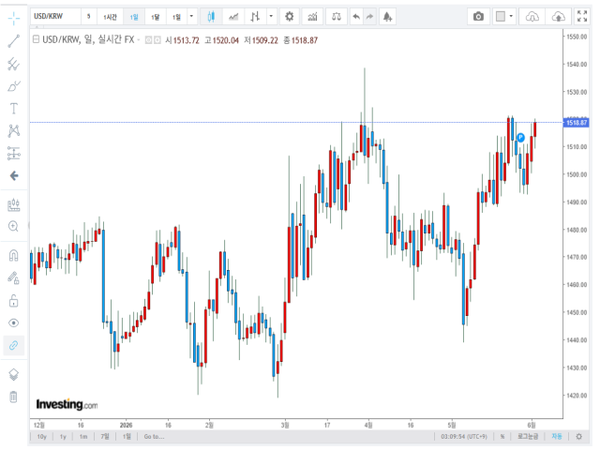Viewport: 600px width, 450px height.
Task: Open the chart style dropdown arrow
Action: pos(271,16)
